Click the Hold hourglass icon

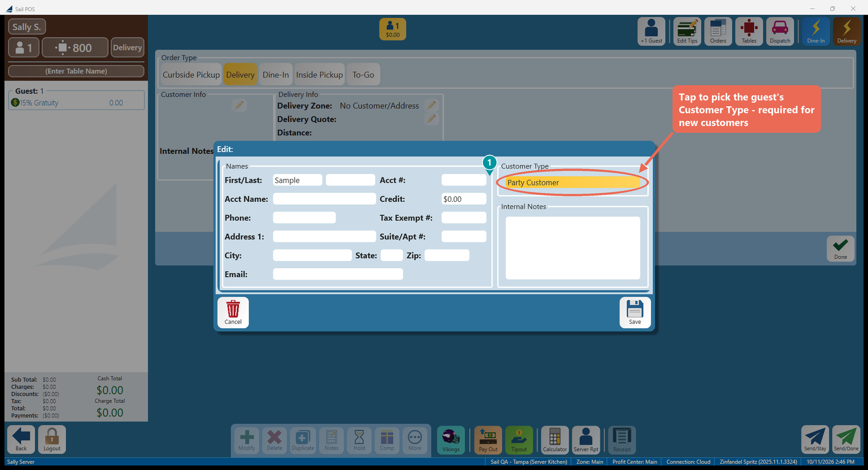(359, 440)
